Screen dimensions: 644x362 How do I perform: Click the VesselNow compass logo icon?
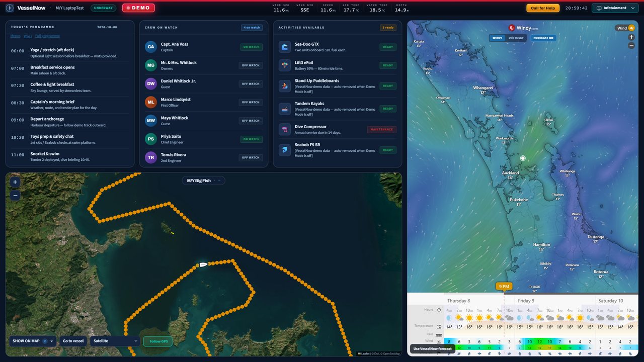pyautogui.click(x=10, y=8)
